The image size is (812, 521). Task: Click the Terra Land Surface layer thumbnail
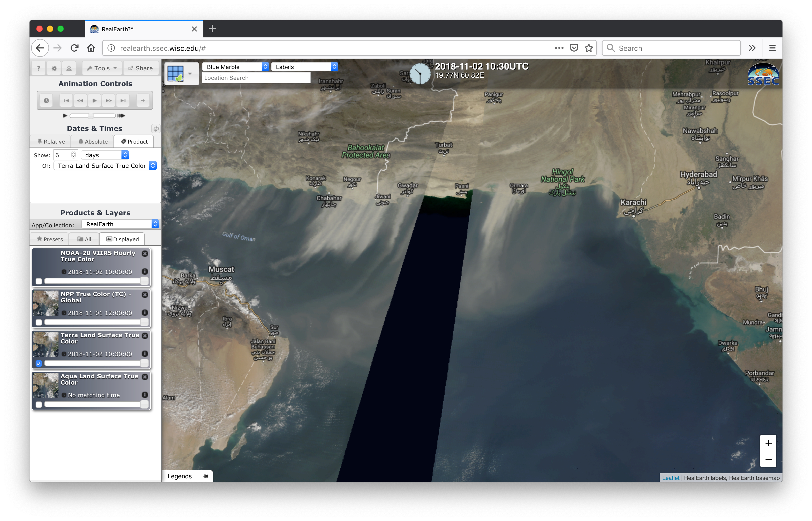tap(46, 345)
